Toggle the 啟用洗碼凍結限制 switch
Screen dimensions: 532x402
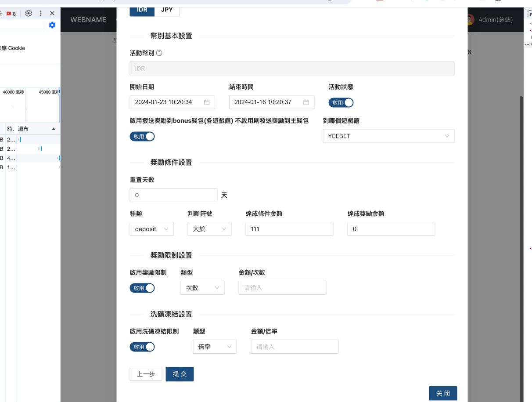pos(142,347)
